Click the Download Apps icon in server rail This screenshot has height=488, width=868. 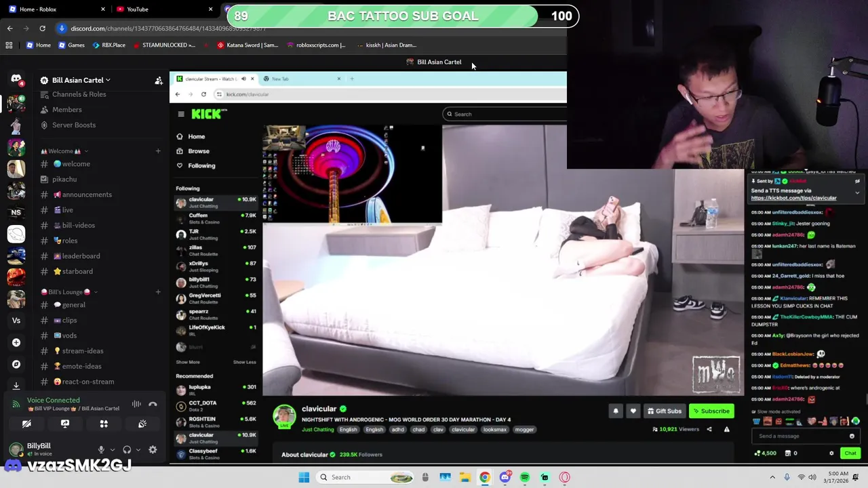click(x=16, y=385)
